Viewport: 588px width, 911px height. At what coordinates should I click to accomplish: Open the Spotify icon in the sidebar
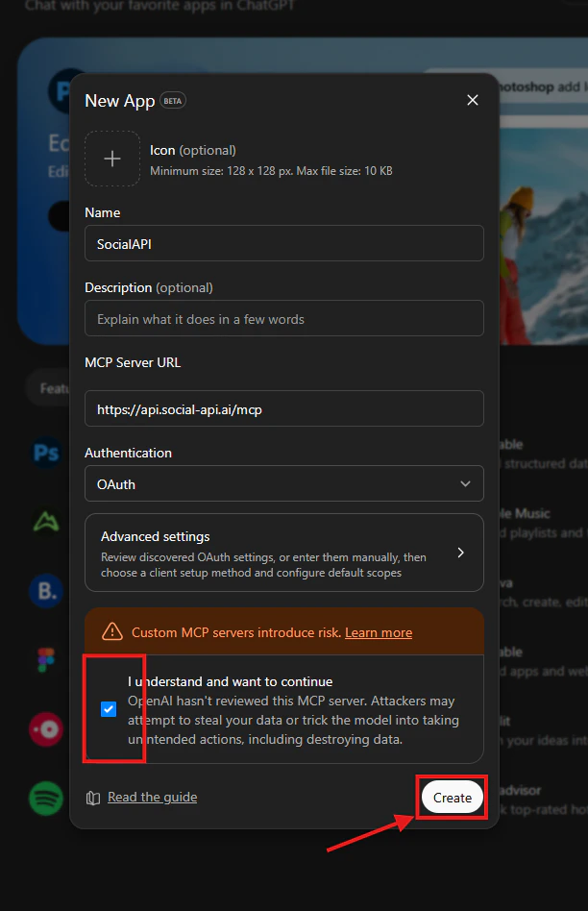[45, 799]
